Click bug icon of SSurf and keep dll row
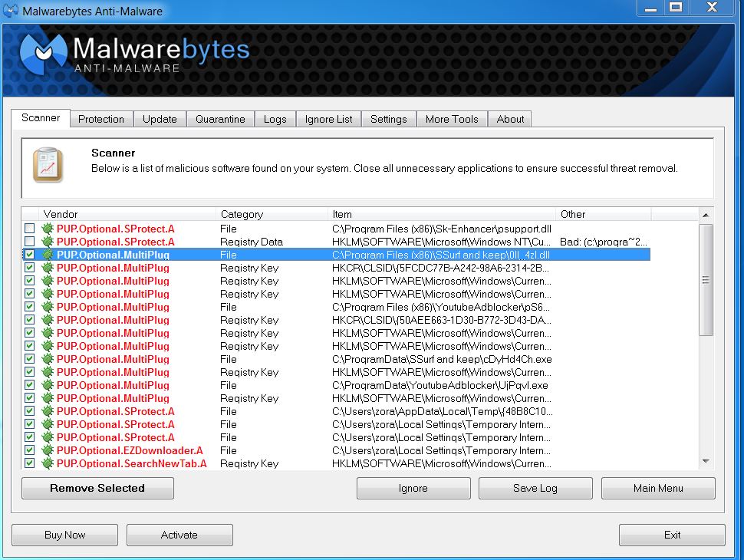This screenshot has height=560, width=744. [x=48, y=255]
